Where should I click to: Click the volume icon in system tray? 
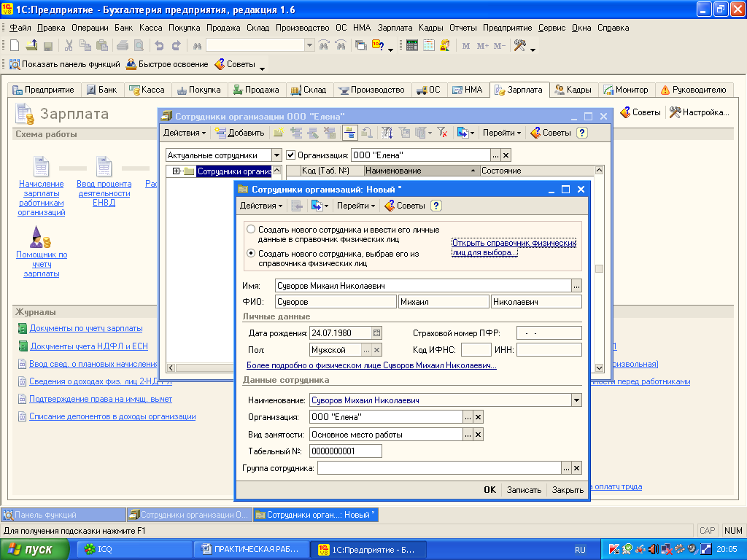click(x=653, y=549)
